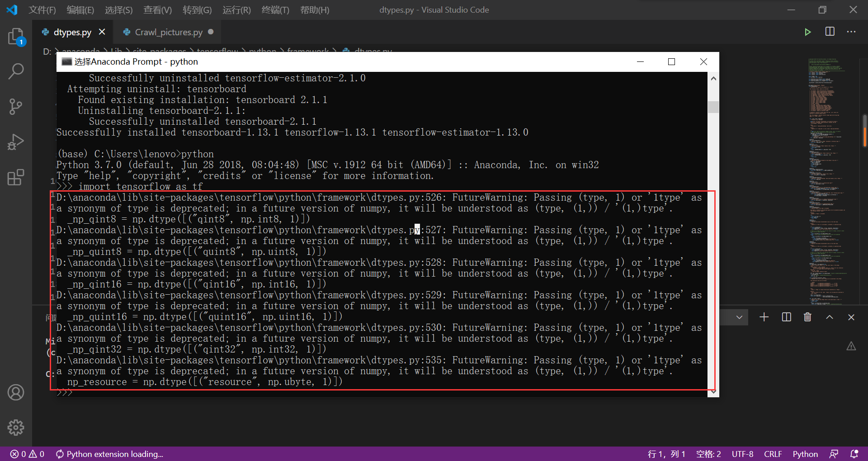Open the 编辑(E) menu
Viewport: 868px width, 461px height.
pos(80,10)
